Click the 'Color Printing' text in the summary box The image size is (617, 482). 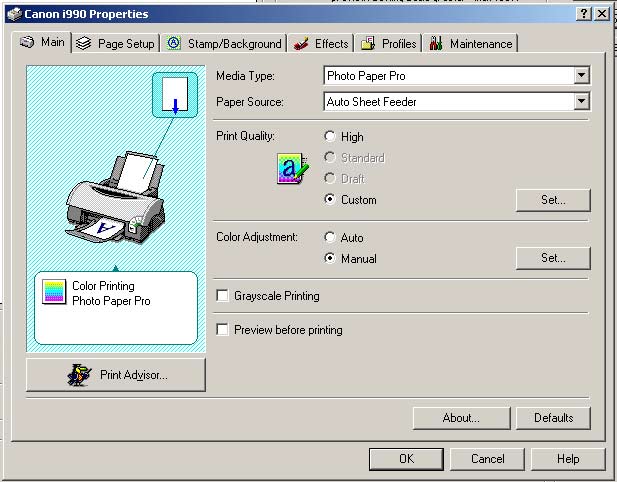[103, 286]
